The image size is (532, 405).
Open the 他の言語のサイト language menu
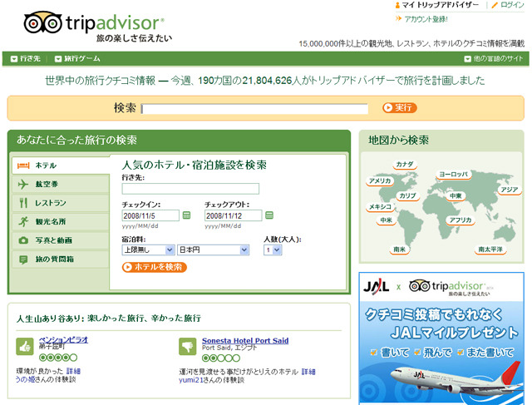pyautogui.click(x=494, y=59)
